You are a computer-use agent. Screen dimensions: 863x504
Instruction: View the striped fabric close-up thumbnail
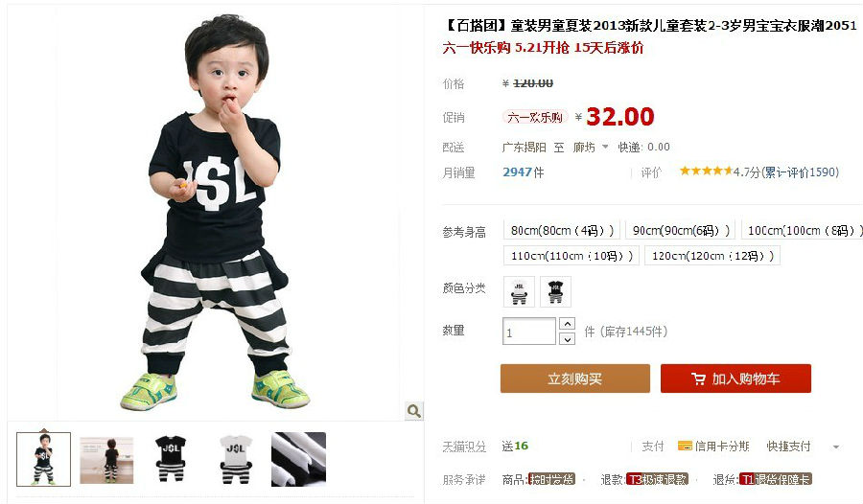click(299, 459)
